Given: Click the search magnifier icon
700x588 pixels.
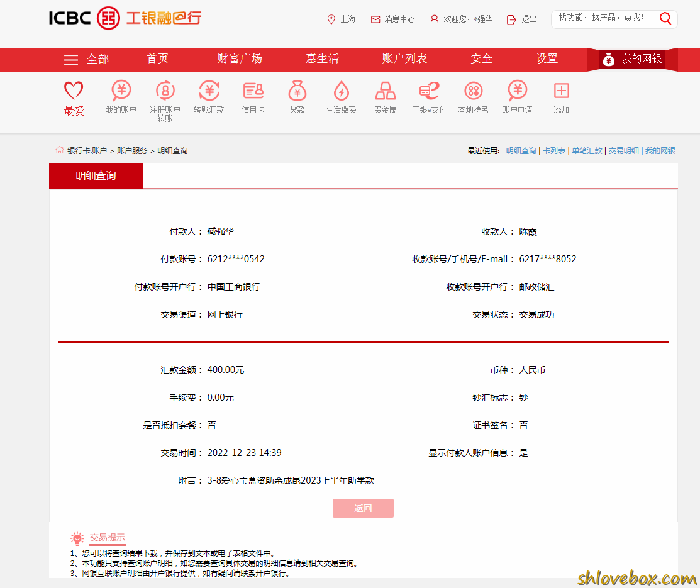Looking at the screenshot, I should point(665,19).
